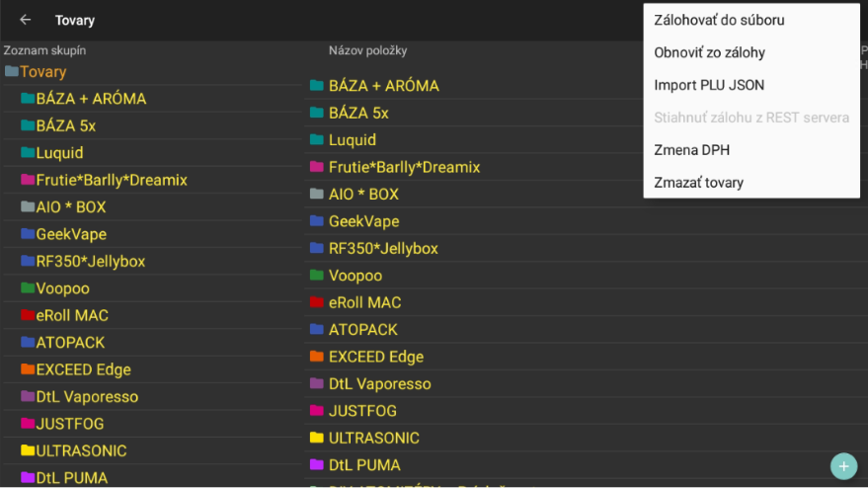Screen dimensions: 868x488
Task: Select ATOPACK group in the group tree
Action: 70,343
